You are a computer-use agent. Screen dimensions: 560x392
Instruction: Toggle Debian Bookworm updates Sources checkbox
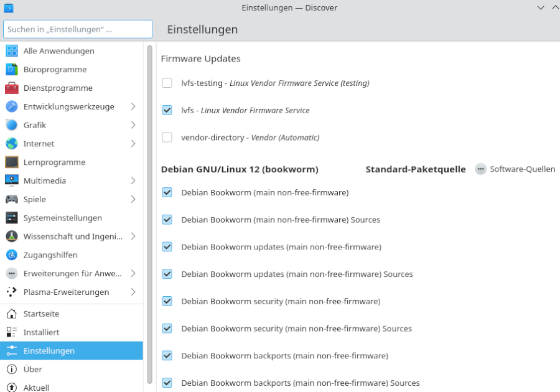point(167,274)
